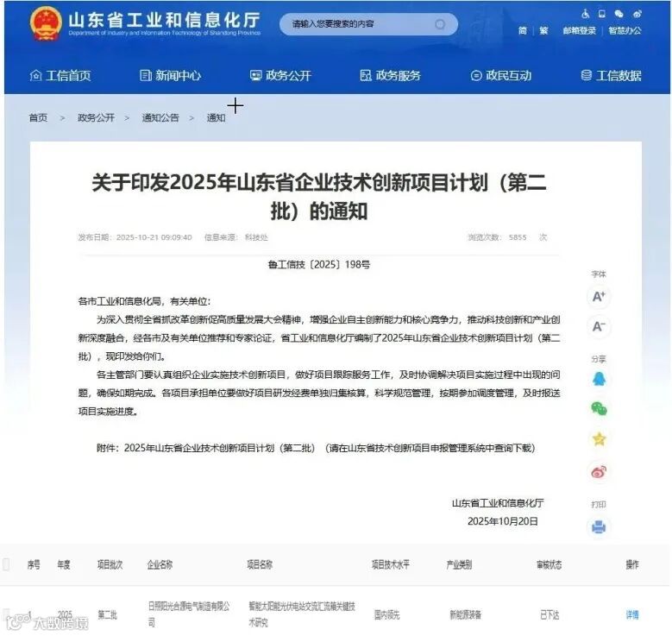
Task: Click the 项目名称 column header
Action: (260, 565)
